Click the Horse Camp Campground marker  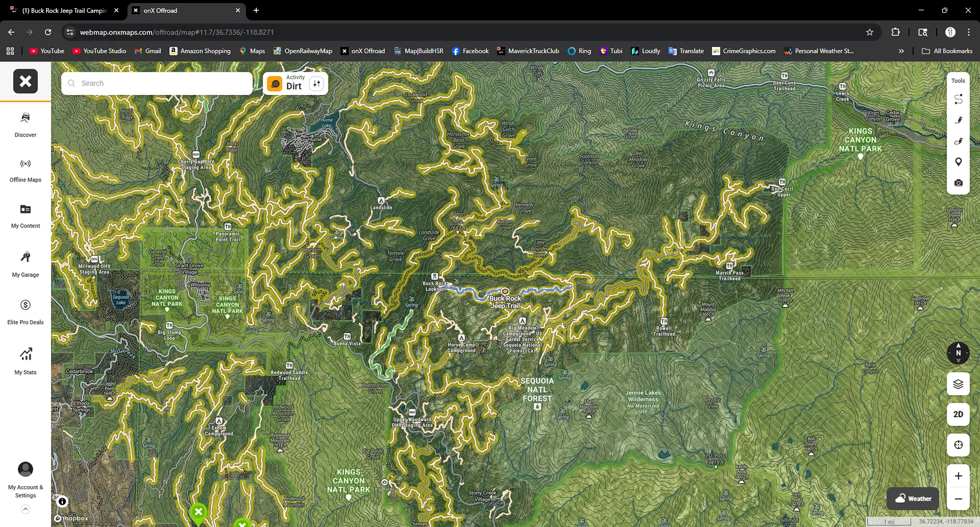[x=461, y=338]
